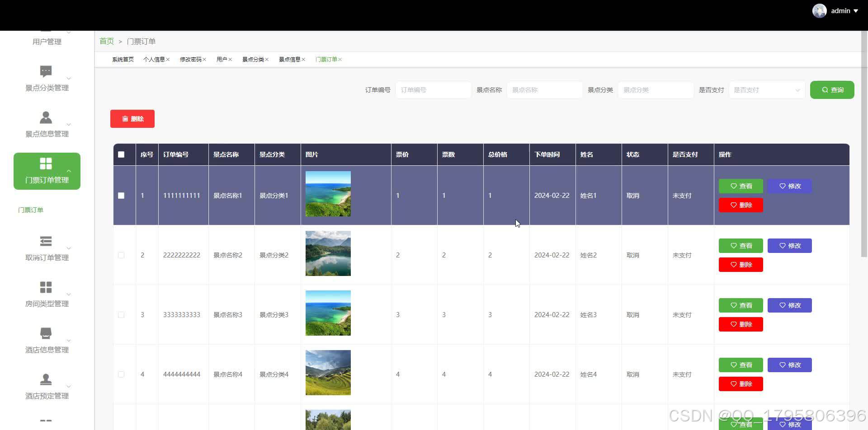The width and height of the screenshot is (868, 430).
Task: Close the 修改密码 tab
Action: [204, 60]
